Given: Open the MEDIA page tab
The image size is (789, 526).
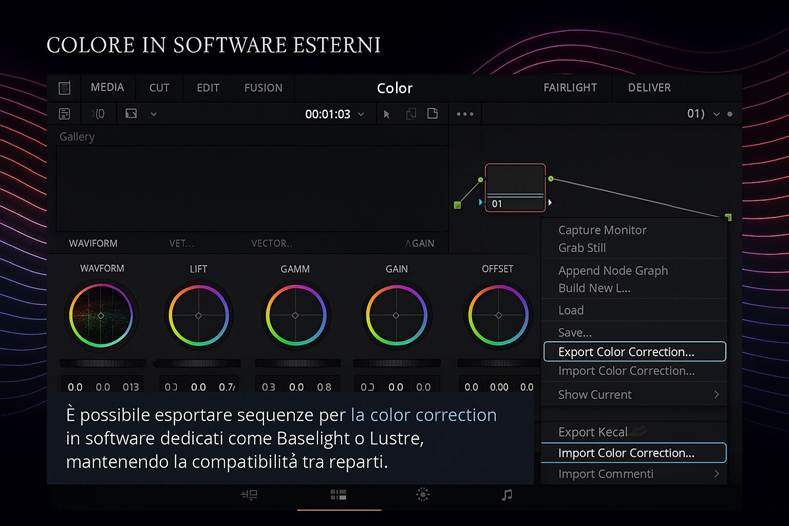Looking at the screenshot, I should tap(107, 87).
